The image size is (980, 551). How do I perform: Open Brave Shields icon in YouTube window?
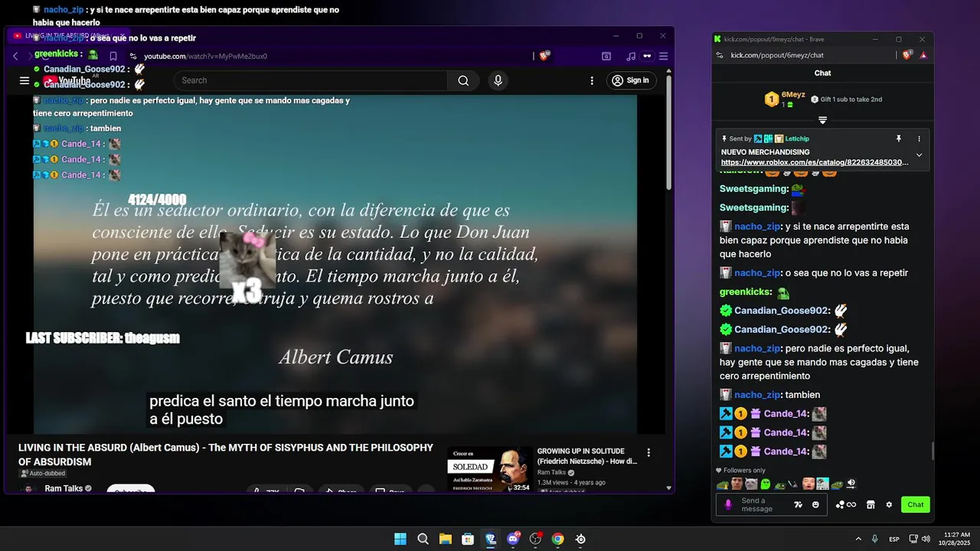(544, 56)
